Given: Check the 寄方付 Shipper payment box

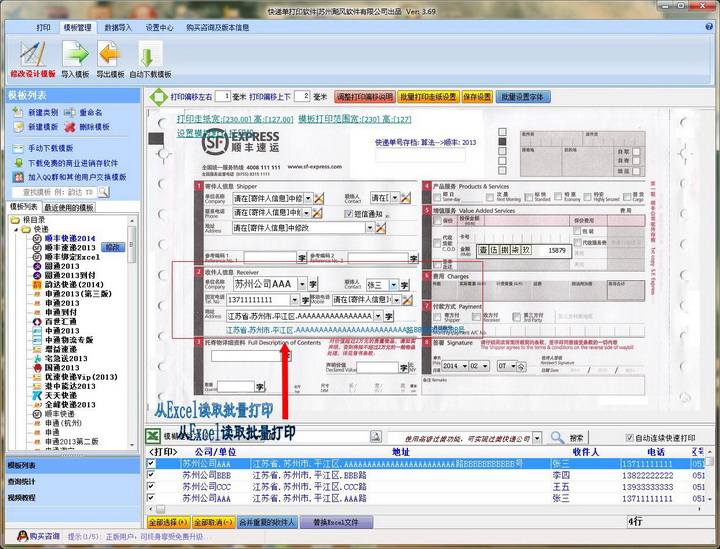Looking at the screenshot, I should (x=437, y=317).
